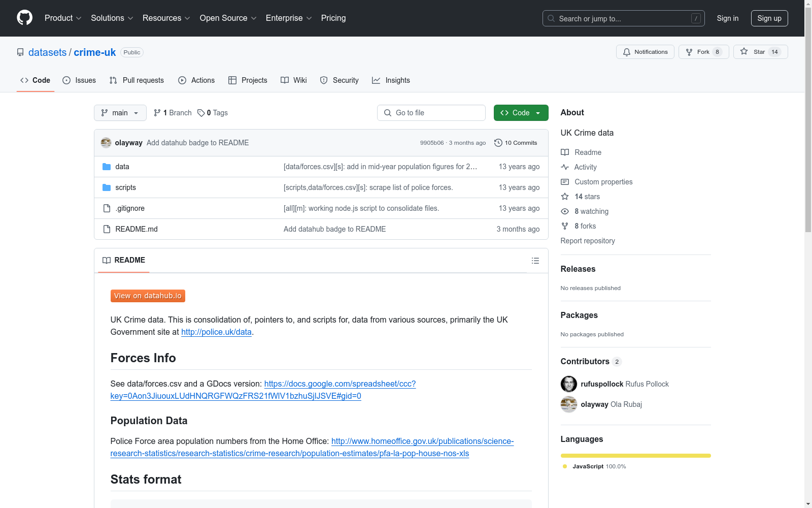The image size is (812, 508).
Task: Open the crime-uk repository link
Action: click(x=95, y=52)
